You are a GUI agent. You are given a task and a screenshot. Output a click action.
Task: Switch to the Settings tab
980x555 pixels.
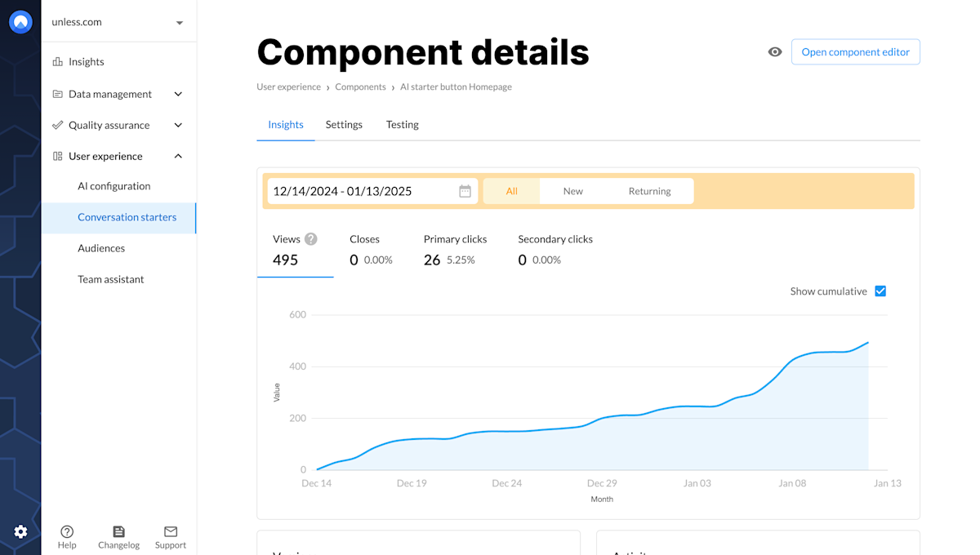(x=343, y=124)
